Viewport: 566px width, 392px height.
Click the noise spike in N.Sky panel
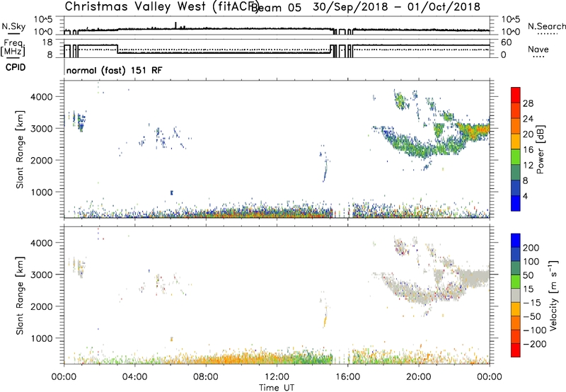(x=175, y=25)
